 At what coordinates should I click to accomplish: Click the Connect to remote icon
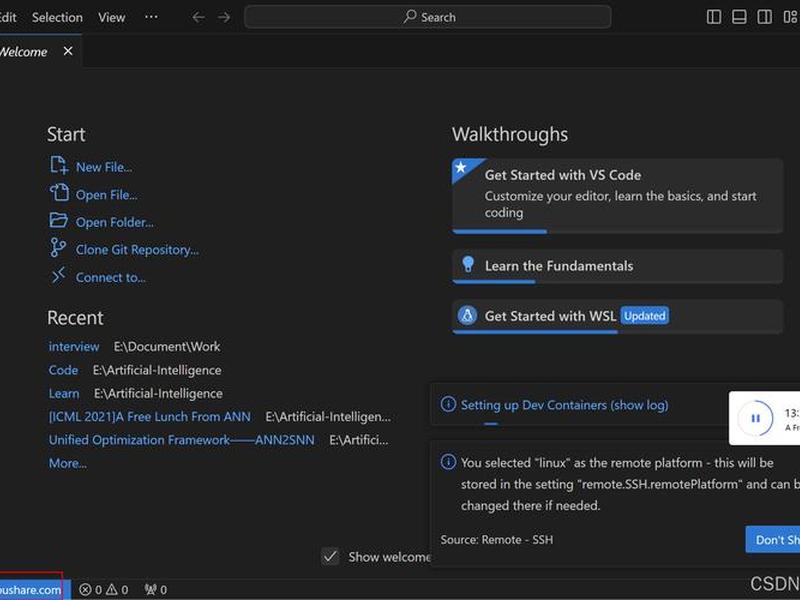click(58, 276)
